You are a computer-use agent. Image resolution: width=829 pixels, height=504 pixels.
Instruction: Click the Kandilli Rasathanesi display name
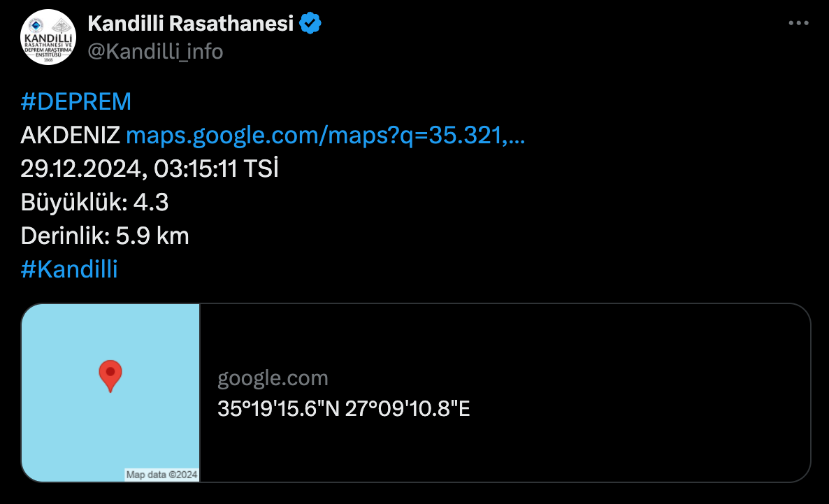point(190,24)
